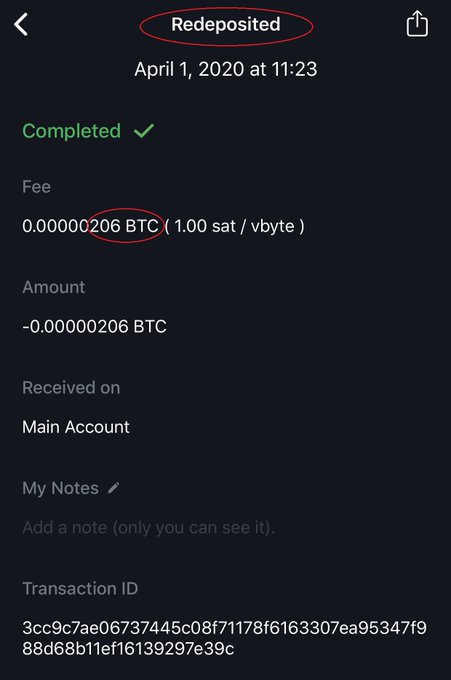Tap the pencil icon beside My Notes
This screenshot has width=451, height=680.
pyautogui.click(x=114, y=488)
